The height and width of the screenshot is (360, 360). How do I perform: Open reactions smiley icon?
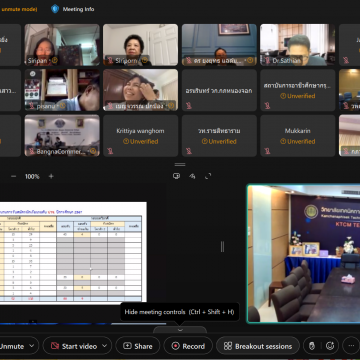pos(330,346)
